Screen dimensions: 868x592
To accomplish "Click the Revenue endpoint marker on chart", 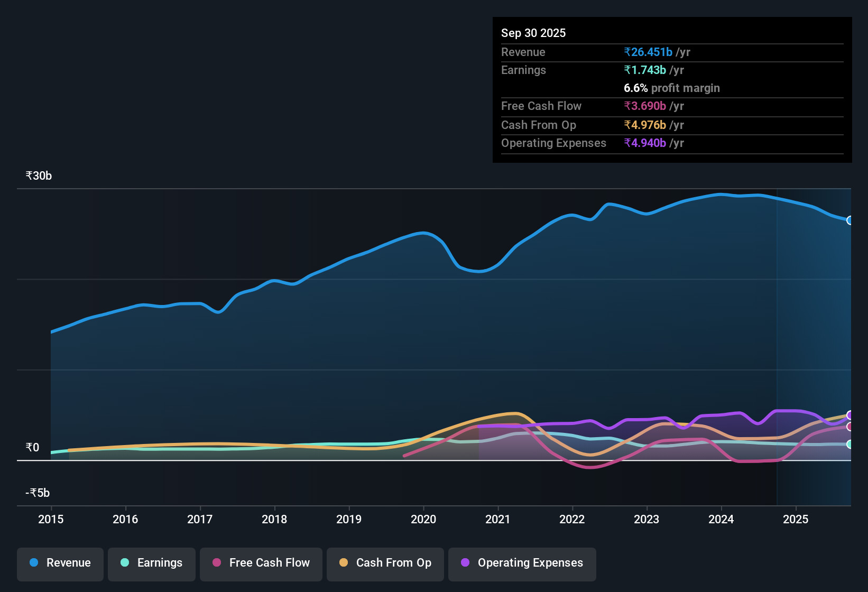I will point(850,220).
